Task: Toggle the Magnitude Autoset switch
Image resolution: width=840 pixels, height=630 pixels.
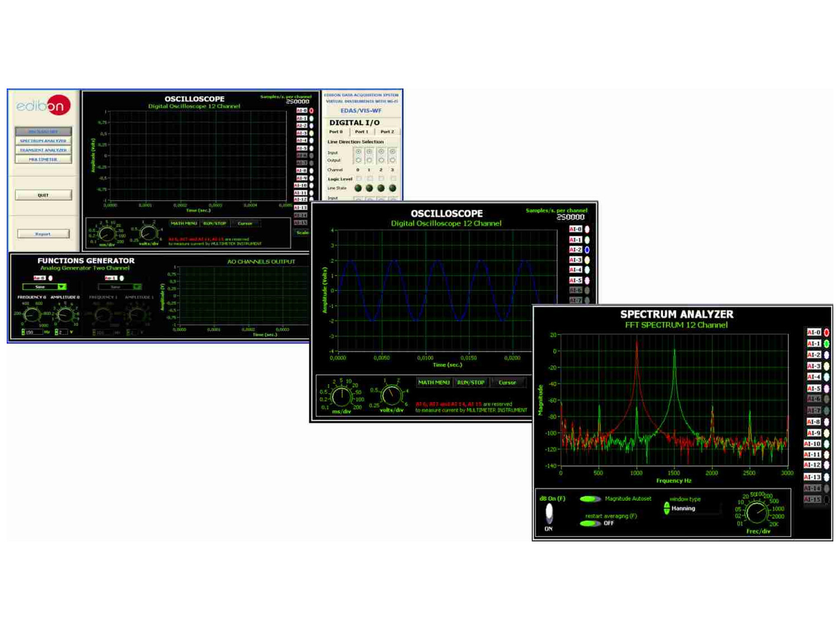Action: point(590,499)
